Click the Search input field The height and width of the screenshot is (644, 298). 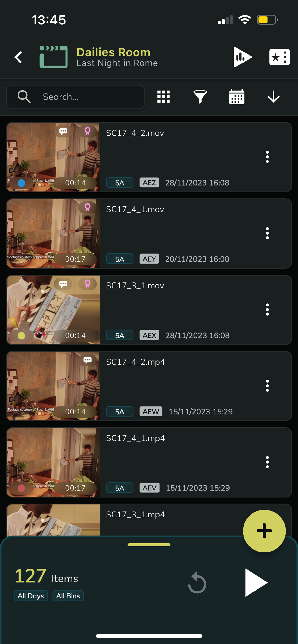coord(76,97)
